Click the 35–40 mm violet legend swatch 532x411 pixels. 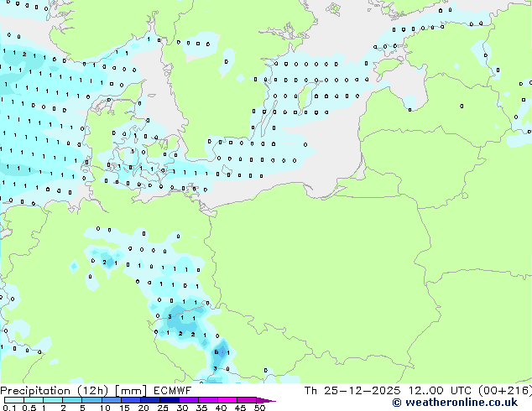click(x=208, y=400)
